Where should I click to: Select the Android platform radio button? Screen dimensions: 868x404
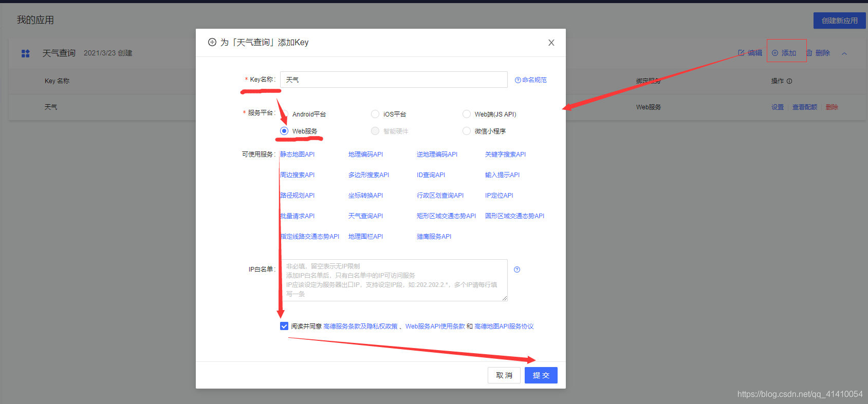coord(285,114)
